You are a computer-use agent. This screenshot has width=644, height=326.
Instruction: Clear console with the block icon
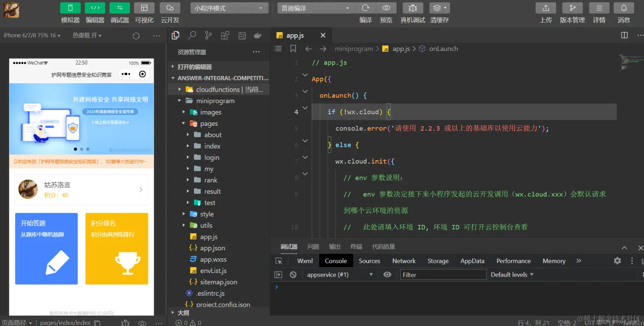coord(293,275)
